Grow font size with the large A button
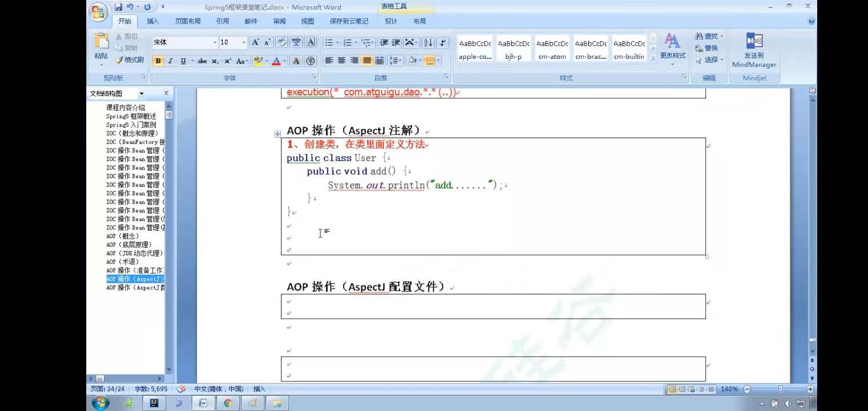 click(x=255, y=42)
